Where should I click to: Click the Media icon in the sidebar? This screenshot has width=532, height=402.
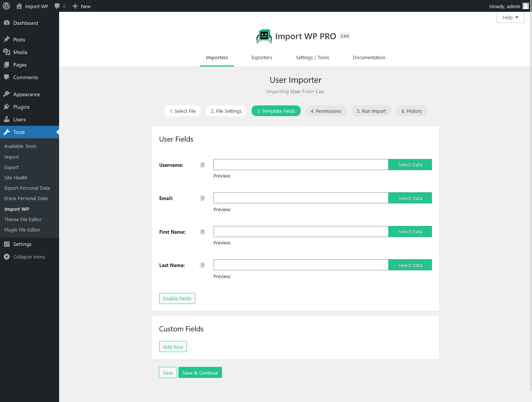(7, 52)
